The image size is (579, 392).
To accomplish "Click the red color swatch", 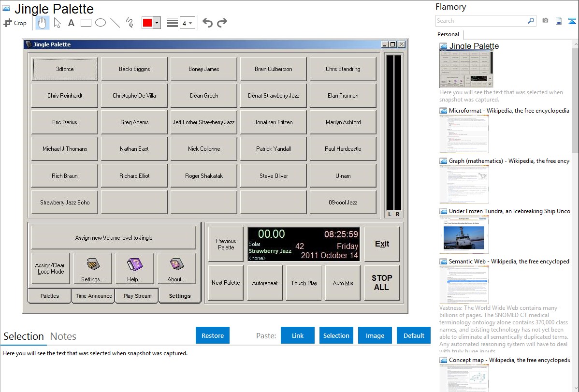I will 147,23.
